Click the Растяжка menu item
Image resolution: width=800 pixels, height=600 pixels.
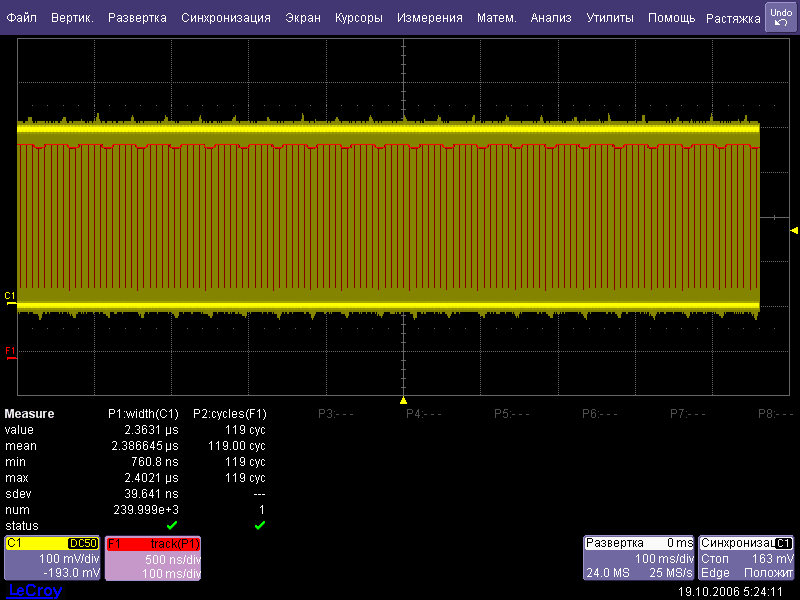[733, 18]
